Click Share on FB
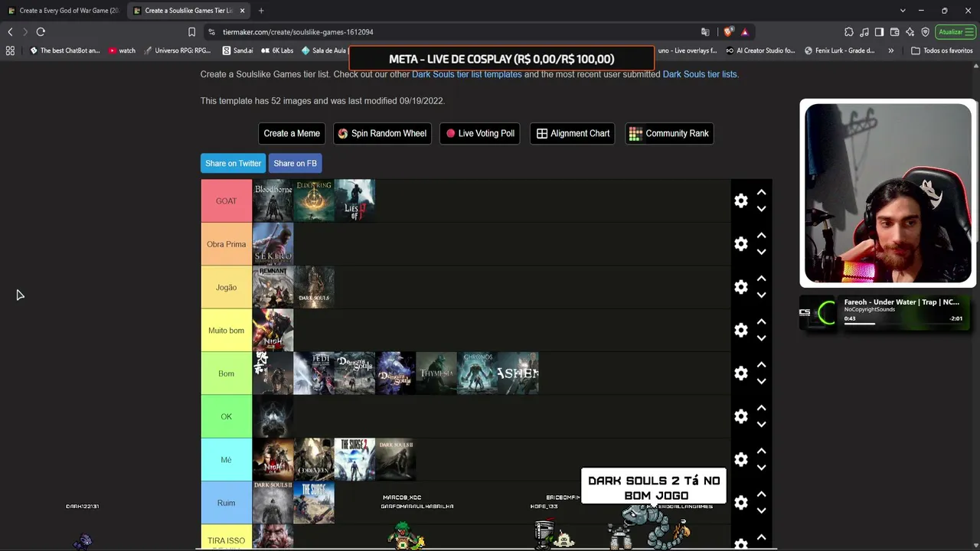980x551 pixels. tap(295, 163)
